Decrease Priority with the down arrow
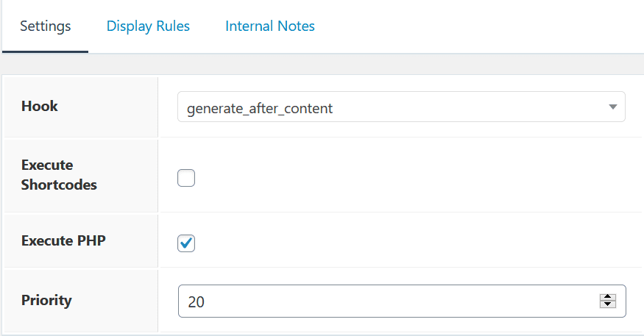The width and height of the screenshot is (644, 336). (x=607, y=305)
